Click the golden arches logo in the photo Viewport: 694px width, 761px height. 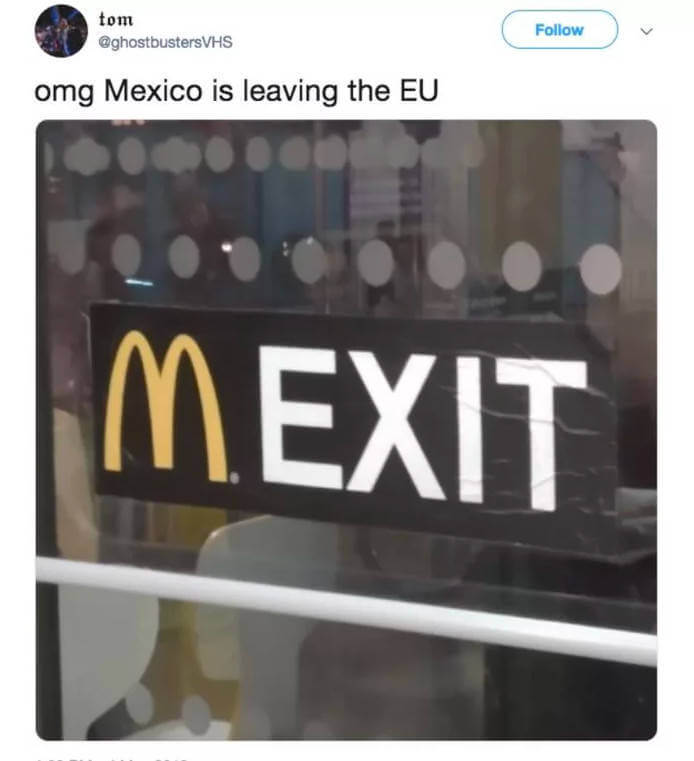(x=165, y=407)
